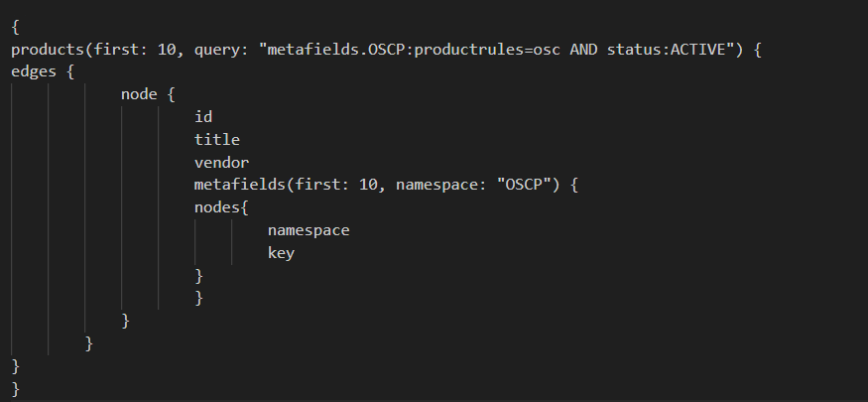Click the opening brace on the first line

click(15, 26)
